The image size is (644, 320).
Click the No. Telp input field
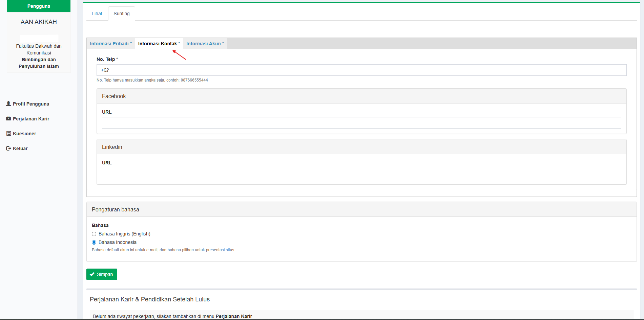tap(361, 70)
